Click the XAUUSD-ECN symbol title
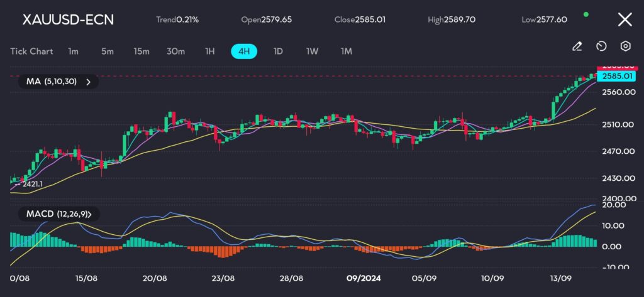Image resolution: width=644 pixels, height=297 pixels. click(68, 19)
